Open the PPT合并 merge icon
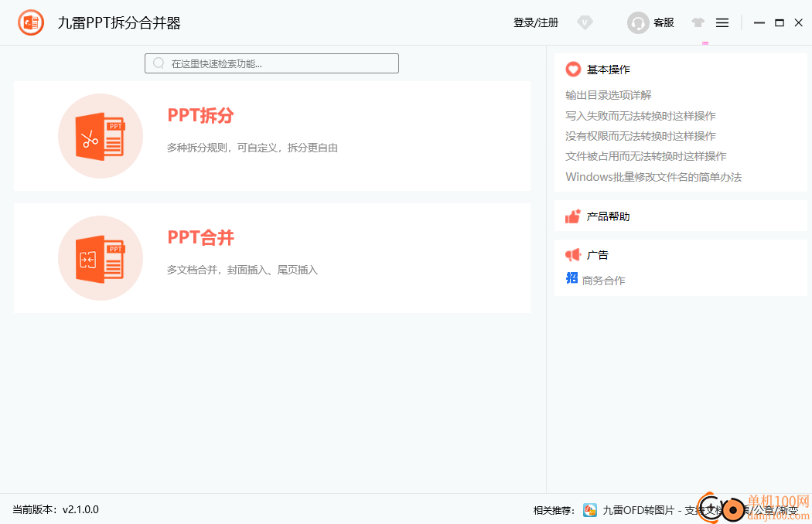The image size is (812, 524). tap(101, 258)
